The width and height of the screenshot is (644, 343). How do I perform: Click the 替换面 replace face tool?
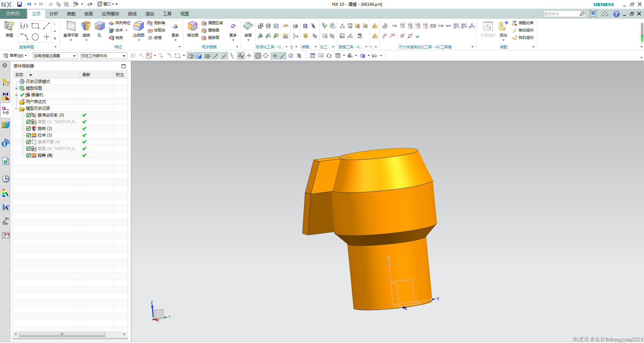click(x=211, y=30)
